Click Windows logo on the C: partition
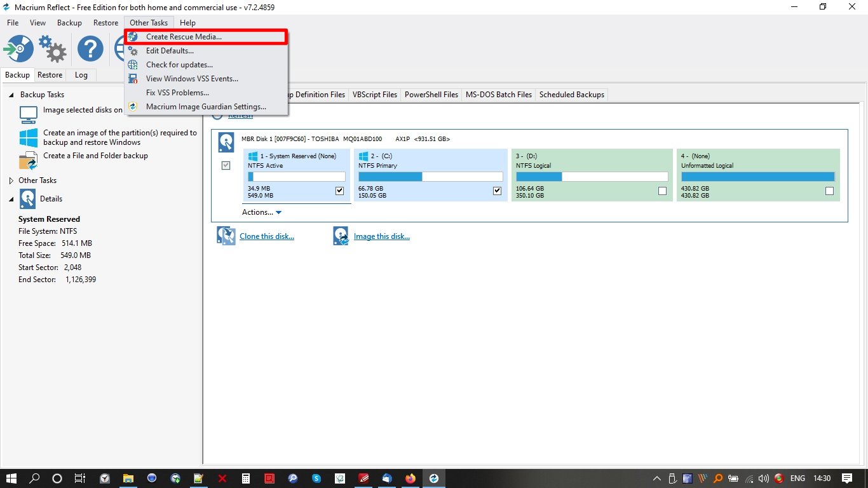 363,156
